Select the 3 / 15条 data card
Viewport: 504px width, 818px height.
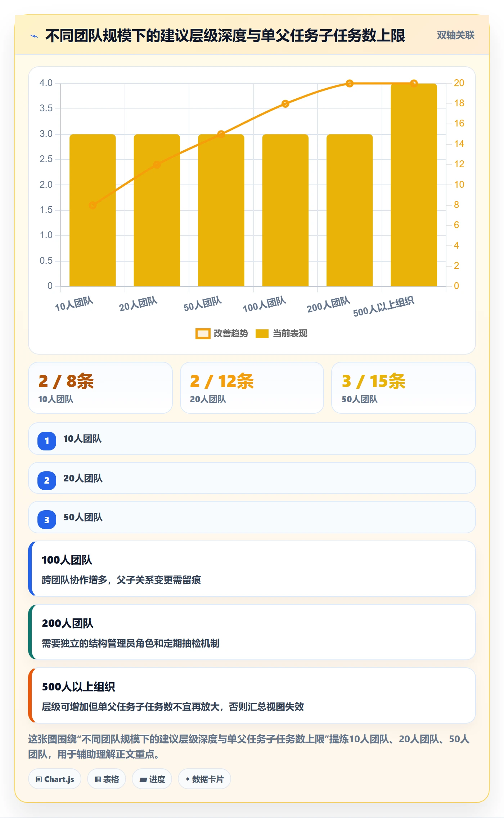pos(404,388)
